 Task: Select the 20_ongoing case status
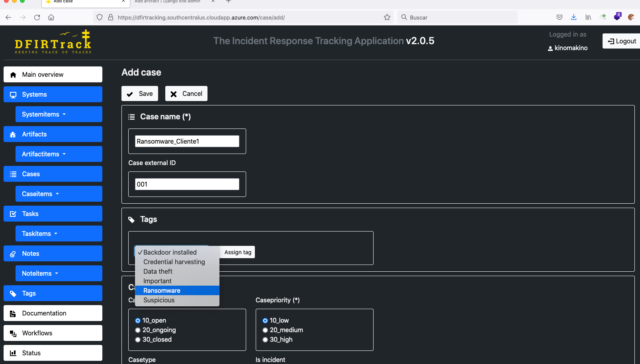pyautogui.click(x=138, y=330)
